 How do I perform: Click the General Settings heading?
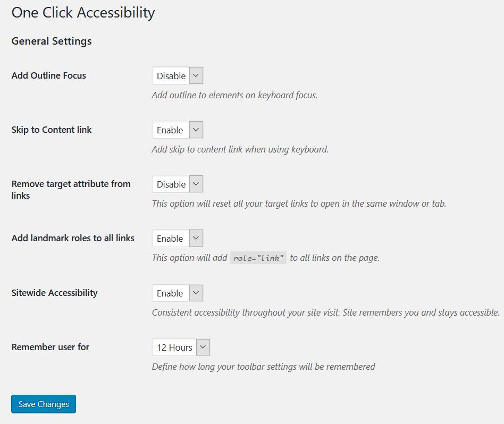[x=52, y=41]
